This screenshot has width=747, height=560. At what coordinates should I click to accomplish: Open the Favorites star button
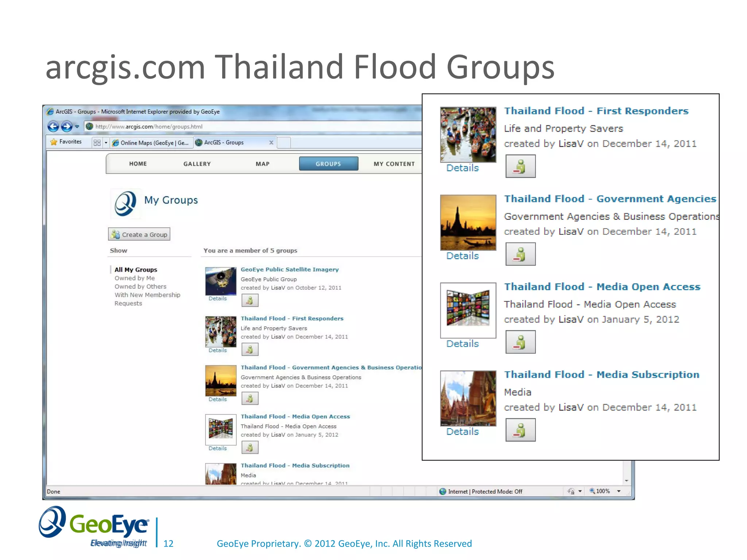66,142
